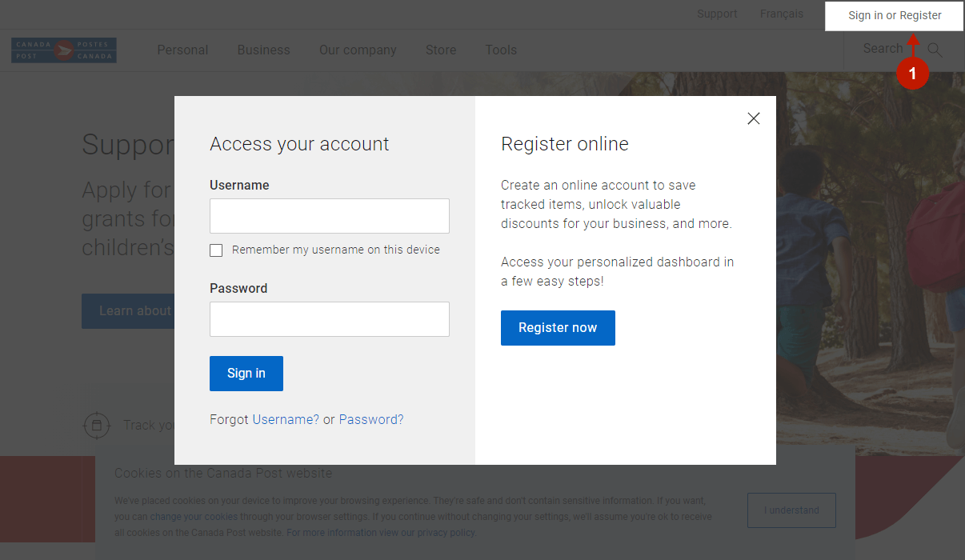Image resolution: width=965 pixels, height=560 pixels.
Task: Open the Business menu
Action: click(x=263, y=50)
